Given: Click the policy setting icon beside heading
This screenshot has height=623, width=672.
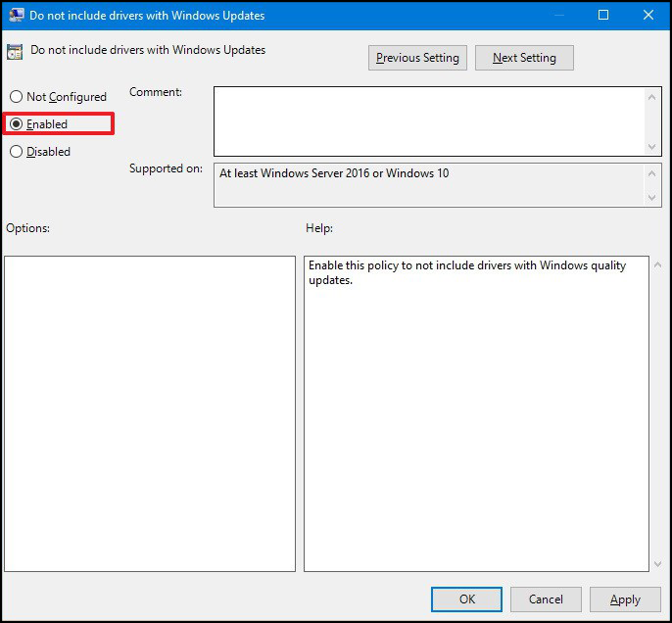Looking at the screenshot, I should point(15,52).
